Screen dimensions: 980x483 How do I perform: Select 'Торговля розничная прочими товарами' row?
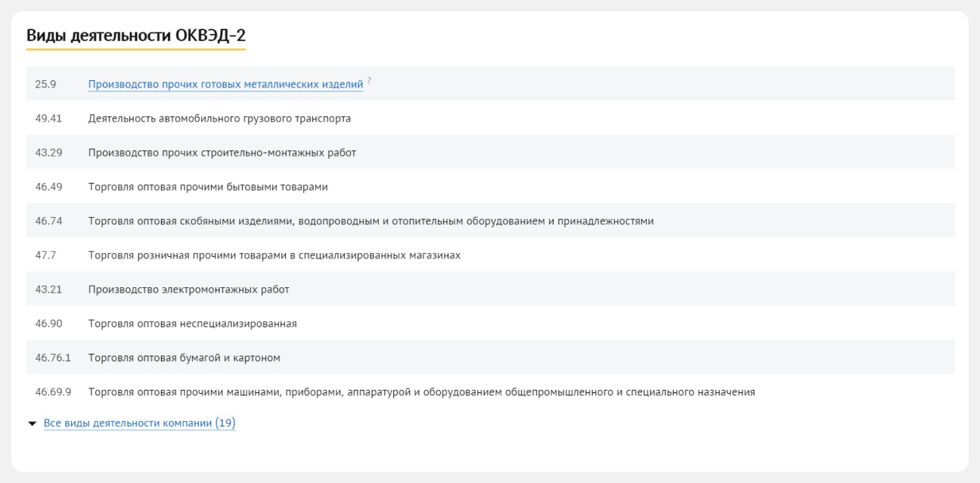click(x=274, y=255)
